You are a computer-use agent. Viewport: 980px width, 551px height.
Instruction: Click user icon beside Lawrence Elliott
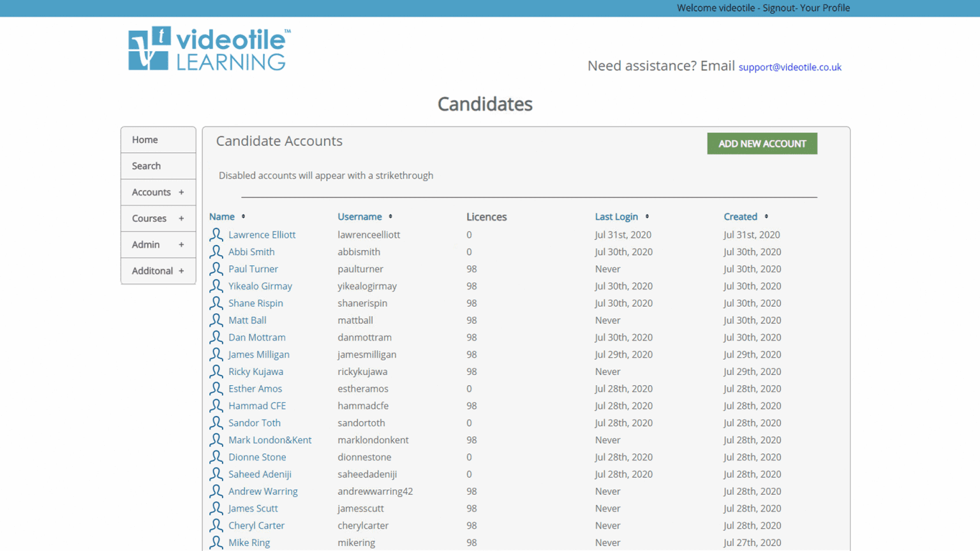pos(216,235)
